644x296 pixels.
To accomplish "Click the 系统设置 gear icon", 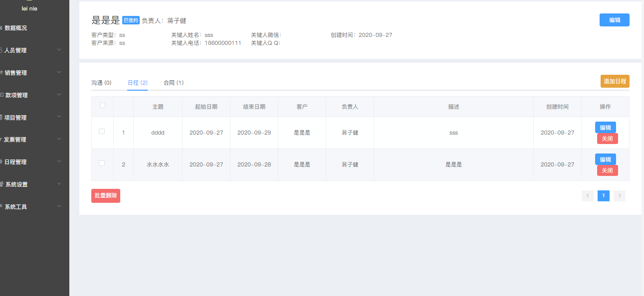I will [x=1, y=184].
